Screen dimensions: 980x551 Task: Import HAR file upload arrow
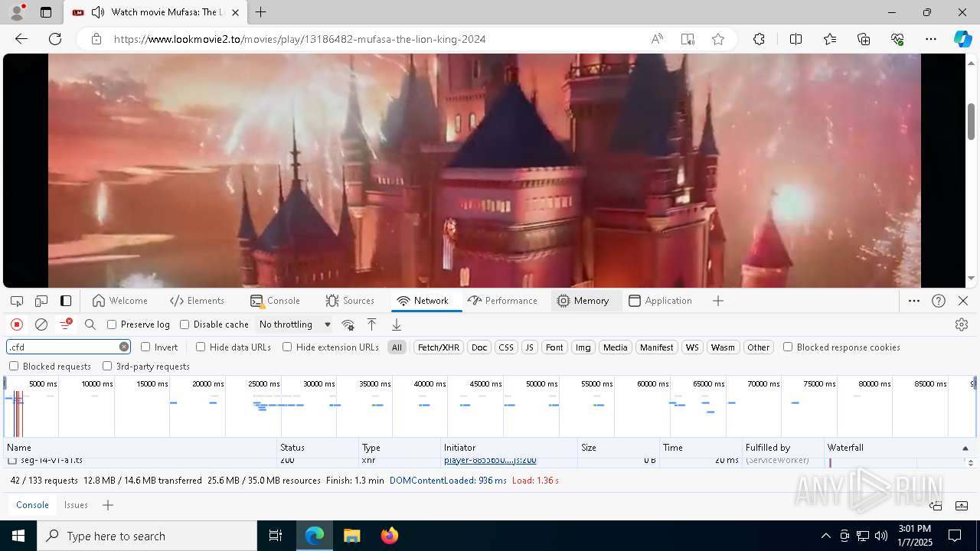pyautogui.click(x=372, y=324)
